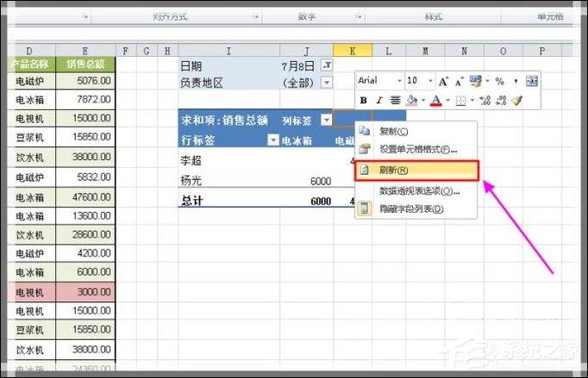Click pivot row label 杨光

click(x=191, y=182)
